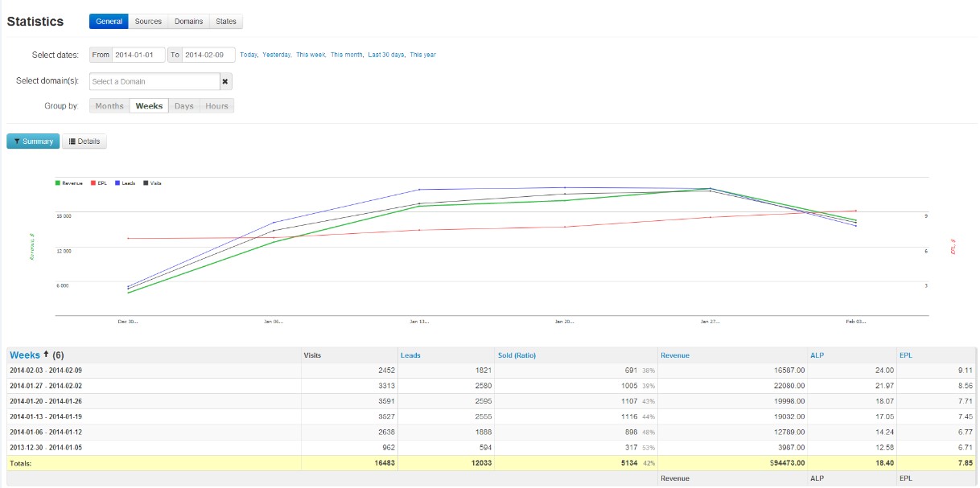
Task: Sort table by the Revenue column header
Action: pos(675,355)
